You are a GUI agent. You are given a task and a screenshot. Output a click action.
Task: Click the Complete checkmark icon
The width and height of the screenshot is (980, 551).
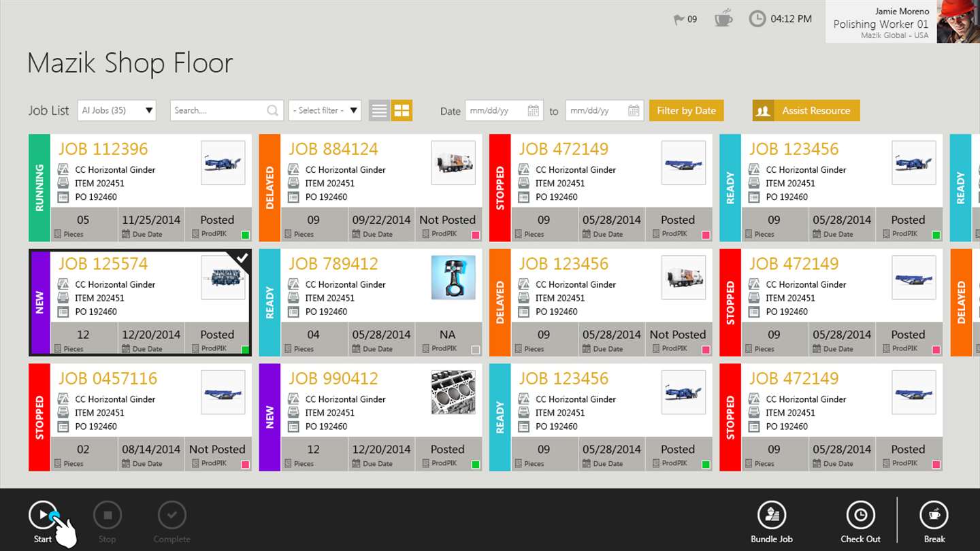click(x=171, y=515)
